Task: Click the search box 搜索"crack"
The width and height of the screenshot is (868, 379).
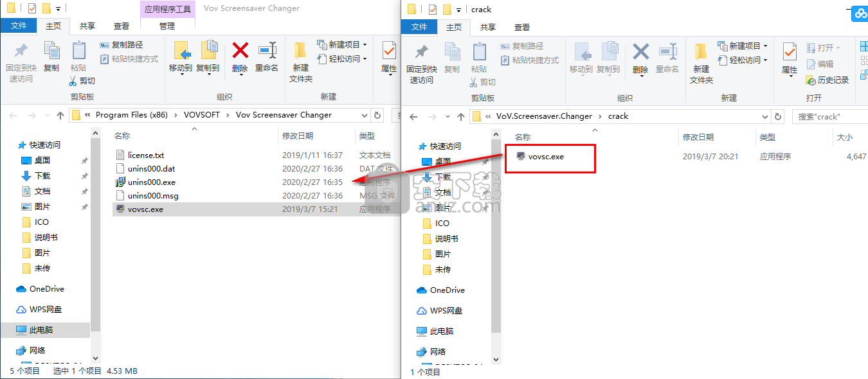Action: [829, 116]
